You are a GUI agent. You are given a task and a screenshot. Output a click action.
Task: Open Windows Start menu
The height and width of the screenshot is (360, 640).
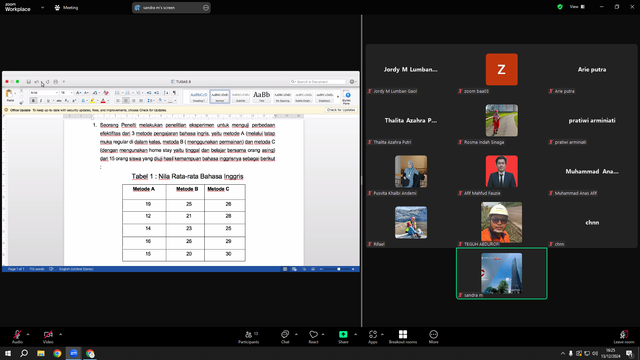coord(8,353)
